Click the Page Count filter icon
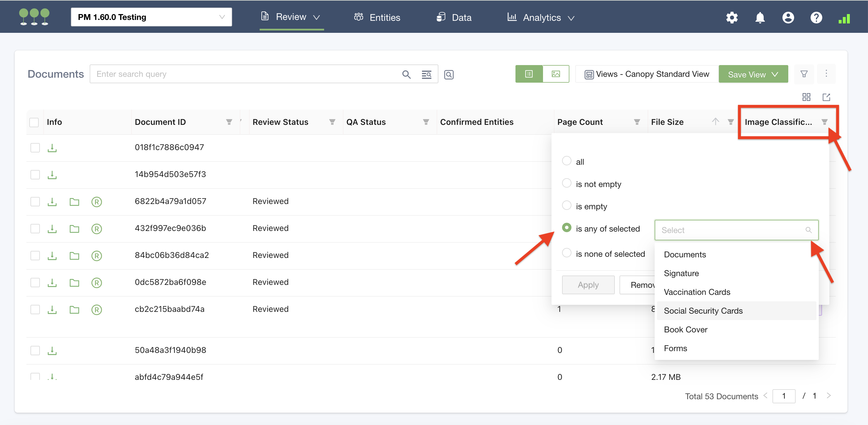The height and width of the screenshot is (425, 868). [636, 122]
